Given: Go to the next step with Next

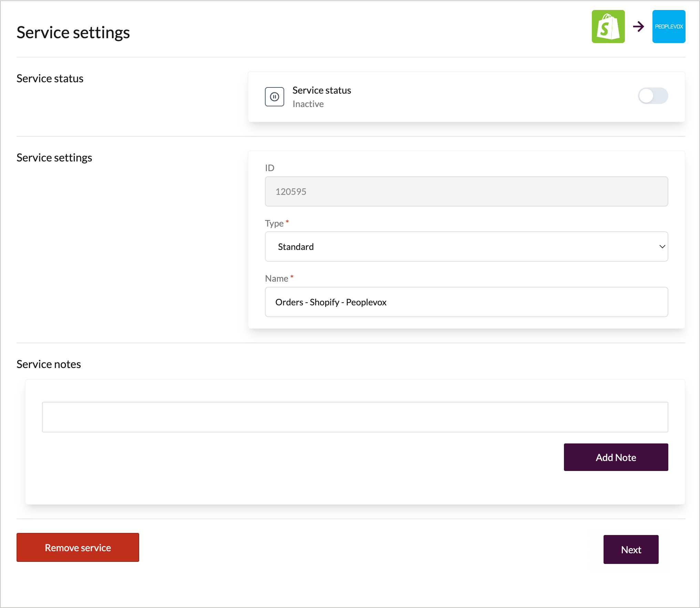Looking at the screenshot, I should (630, 549).
